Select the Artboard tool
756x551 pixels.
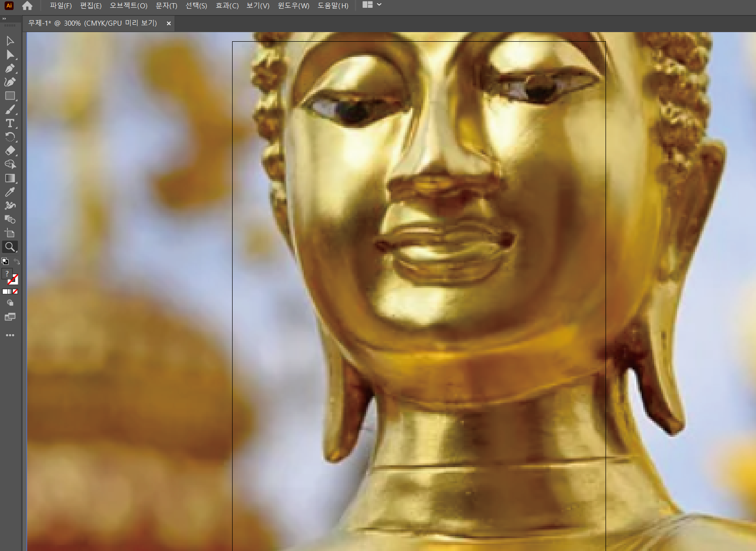coord(10,233)
